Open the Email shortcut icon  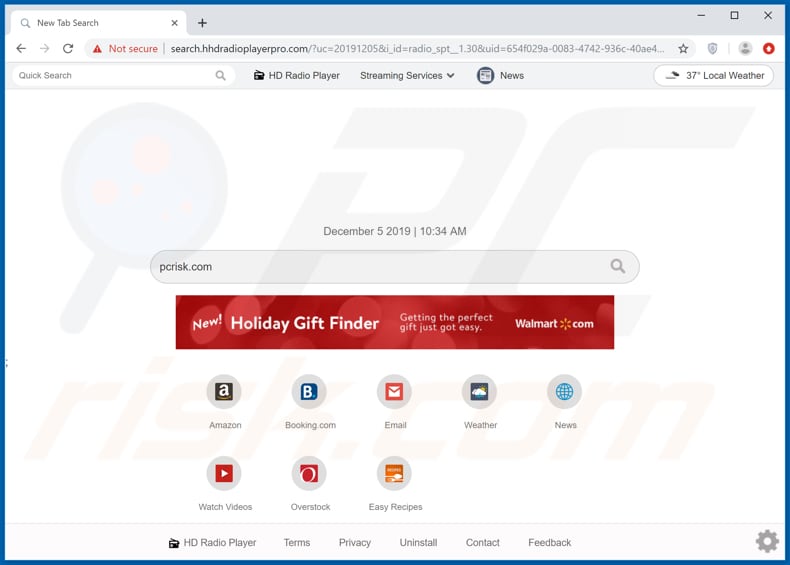(x=394, y=392)
